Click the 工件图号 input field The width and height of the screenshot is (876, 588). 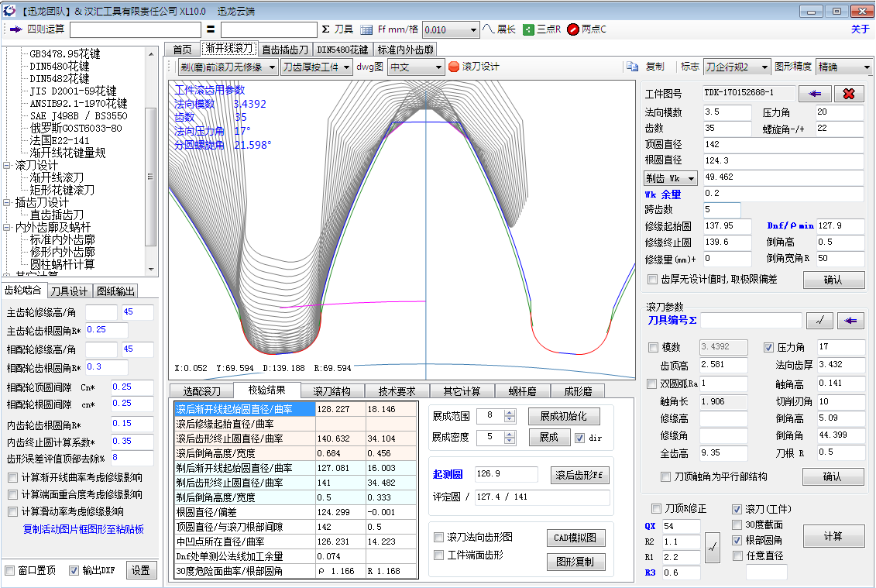click(749, 93)
